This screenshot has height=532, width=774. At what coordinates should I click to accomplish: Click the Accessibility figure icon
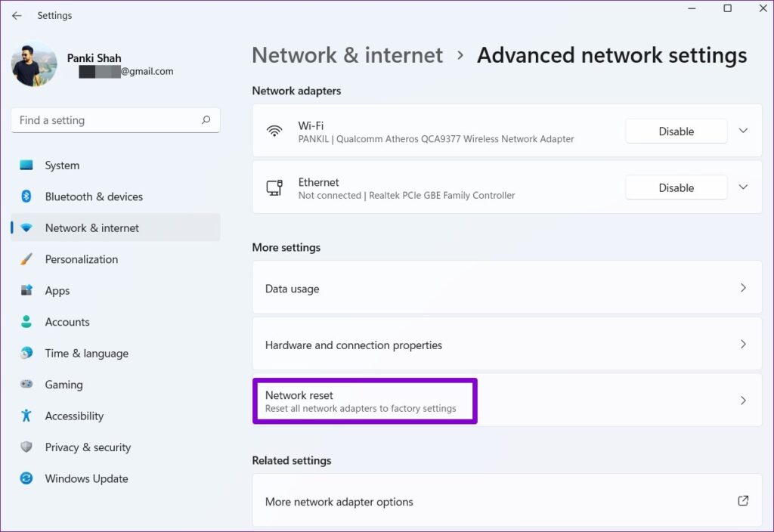point(26,416)
